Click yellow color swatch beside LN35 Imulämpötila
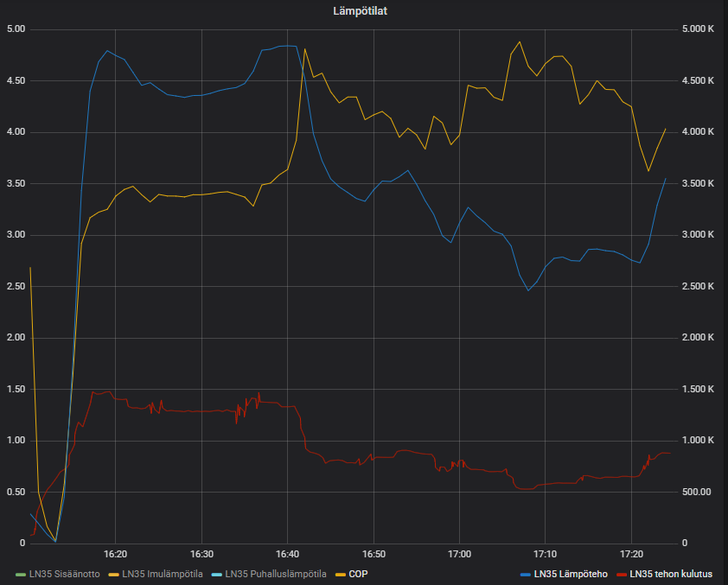Screen dimensions: 728x585 (114, 574)
